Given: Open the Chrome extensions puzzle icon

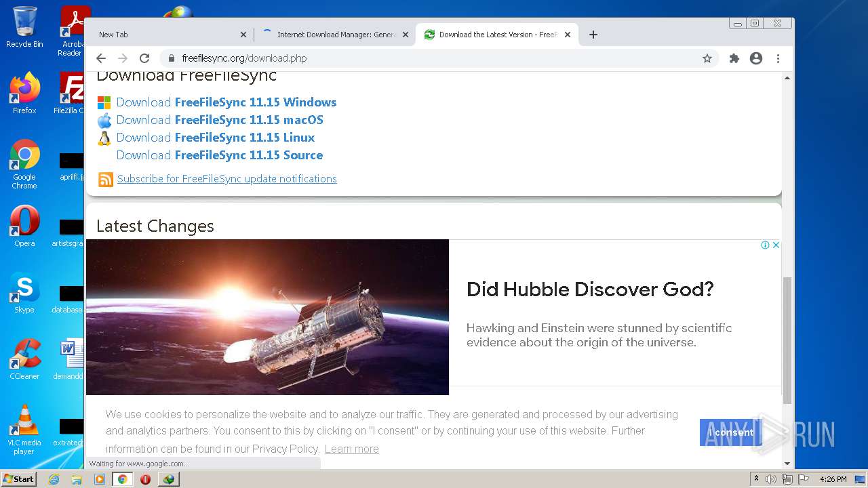Looking at the screenshot, I should coord(734,58).
